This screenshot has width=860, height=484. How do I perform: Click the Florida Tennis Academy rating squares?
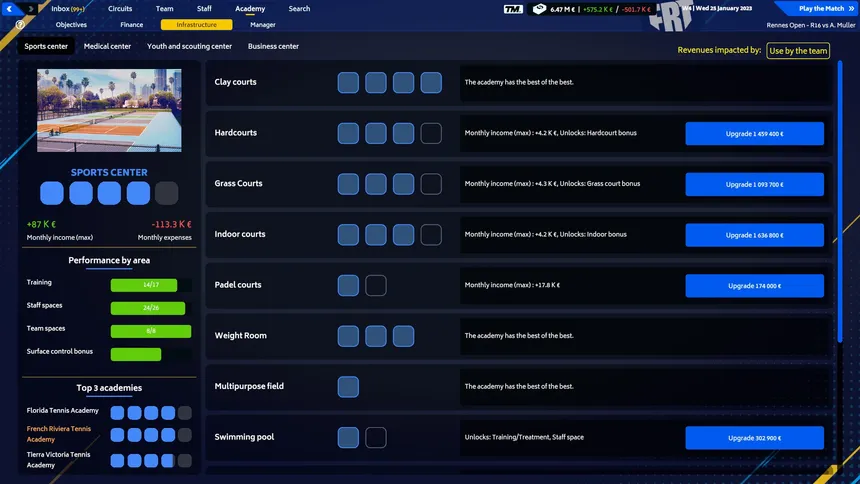tap(151, 413)
